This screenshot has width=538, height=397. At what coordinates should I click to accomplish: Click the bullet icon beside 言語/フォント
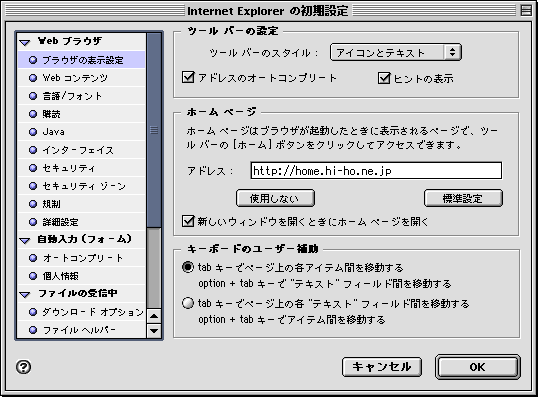(33, 96)
